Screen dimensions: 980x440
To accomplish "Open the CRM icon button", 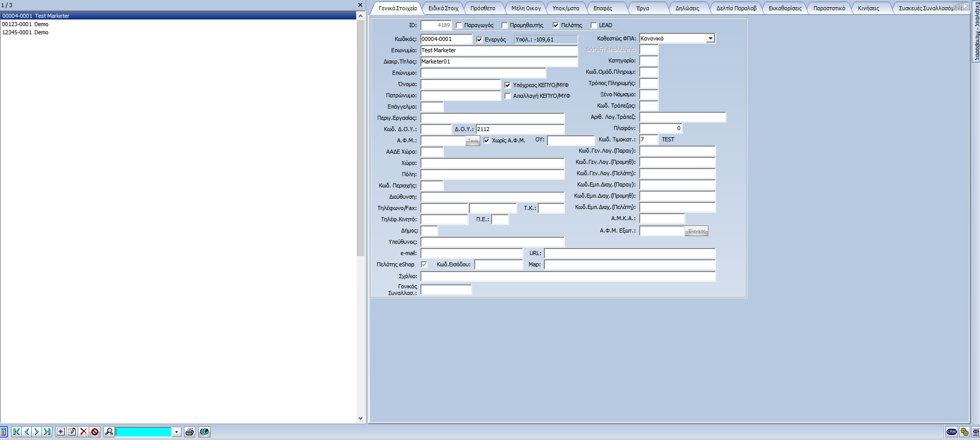I will pos(951,432).
